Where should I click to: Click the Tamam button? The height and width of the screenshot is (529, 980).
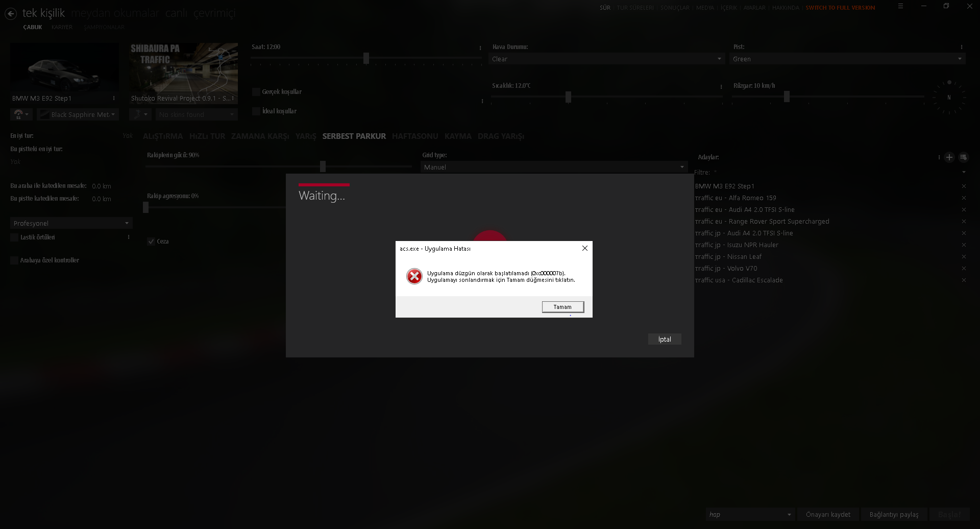563,307
